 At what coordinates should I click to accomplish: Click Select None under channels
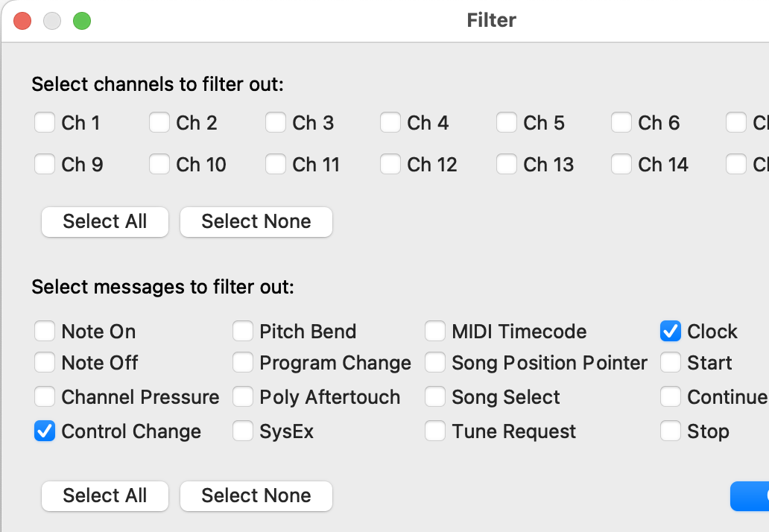[x=256, y=221]
